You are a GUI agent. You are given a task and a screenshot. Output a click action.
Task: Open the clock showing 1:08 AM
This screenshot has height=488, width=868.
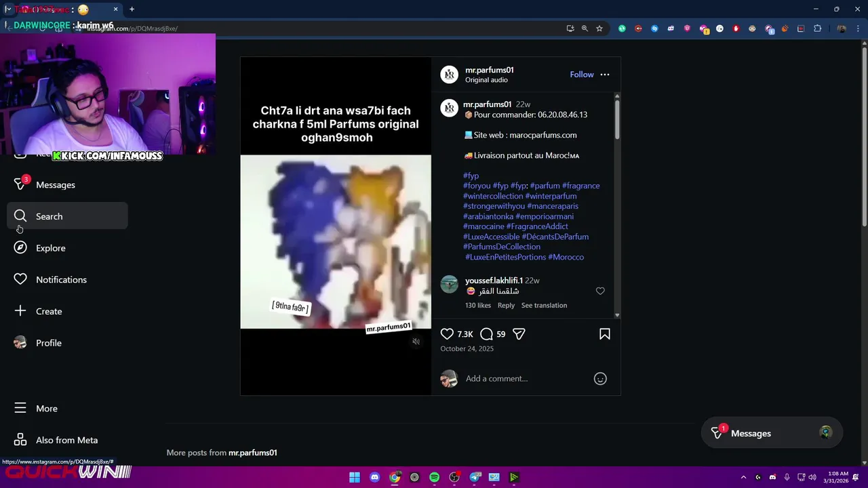pyautogui.click(x=836, y=477)
